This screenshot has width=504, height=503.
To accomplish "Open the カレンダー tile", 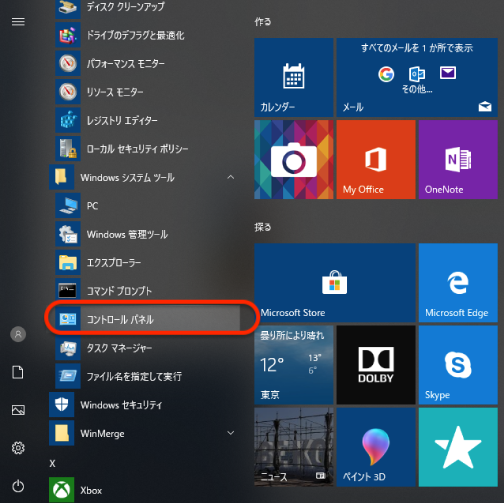I will pos(294,77).
